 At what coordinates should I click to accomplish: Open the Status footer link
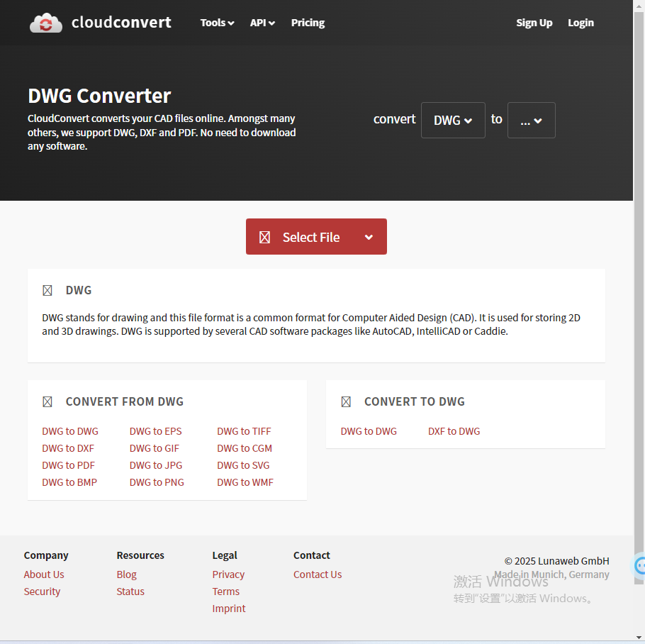coord(130,592)
